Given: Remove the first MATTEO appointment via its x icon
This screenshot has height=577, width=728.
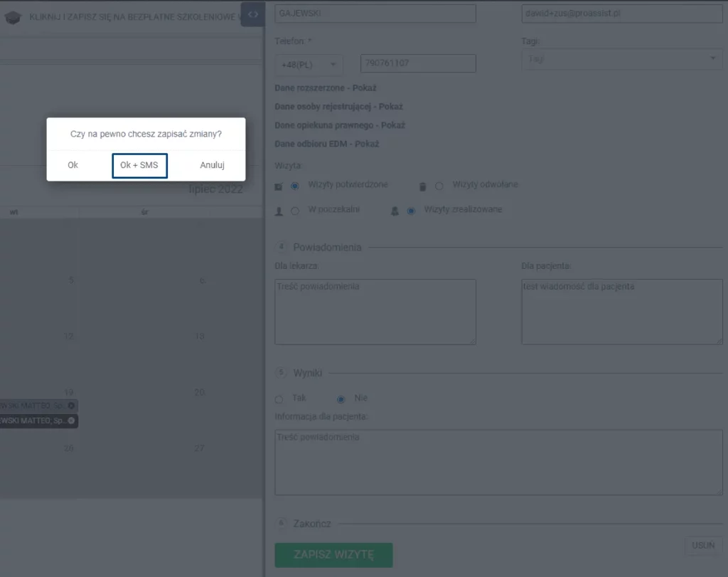Looking at the screenshot, I should 72,406.
